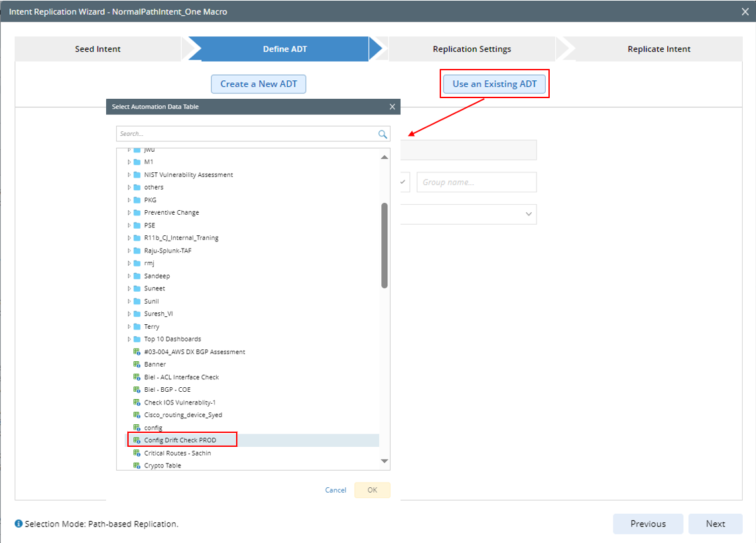This screenshot has width=756, height=543.
Task: Click the search magnifier icon in dialog
Action: pos(383,134)
